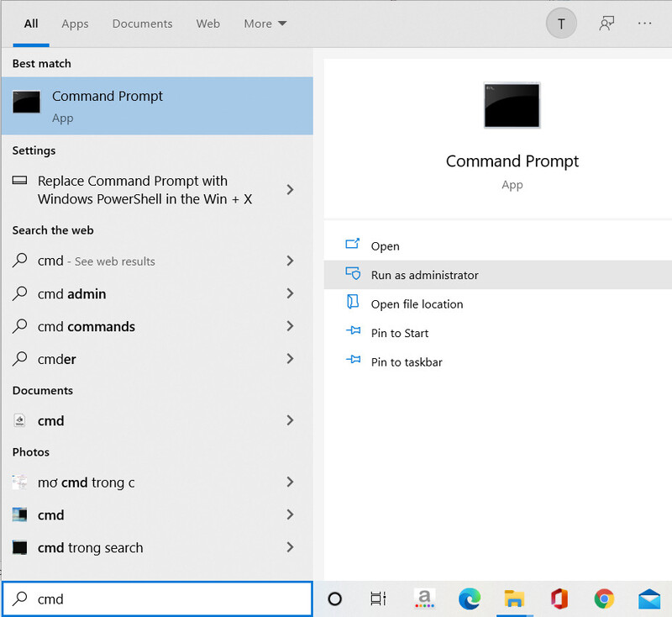Switch to the Web tab
672x617 pixels.
207,24
